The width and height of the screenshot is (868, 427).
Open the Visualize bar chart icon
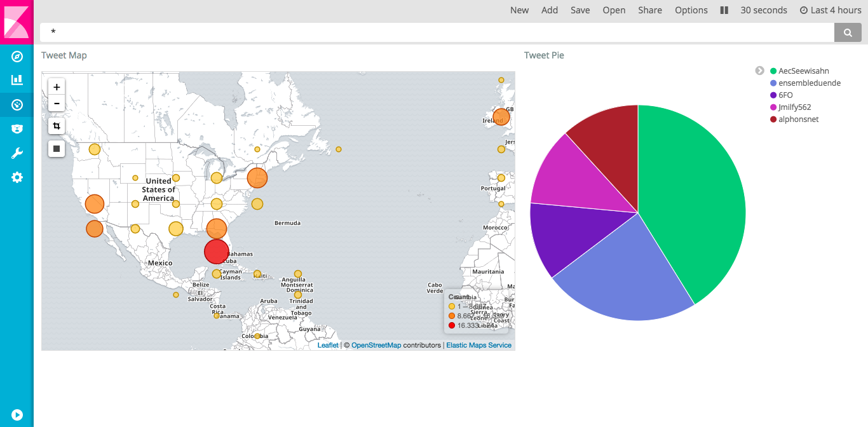[17, 80]
